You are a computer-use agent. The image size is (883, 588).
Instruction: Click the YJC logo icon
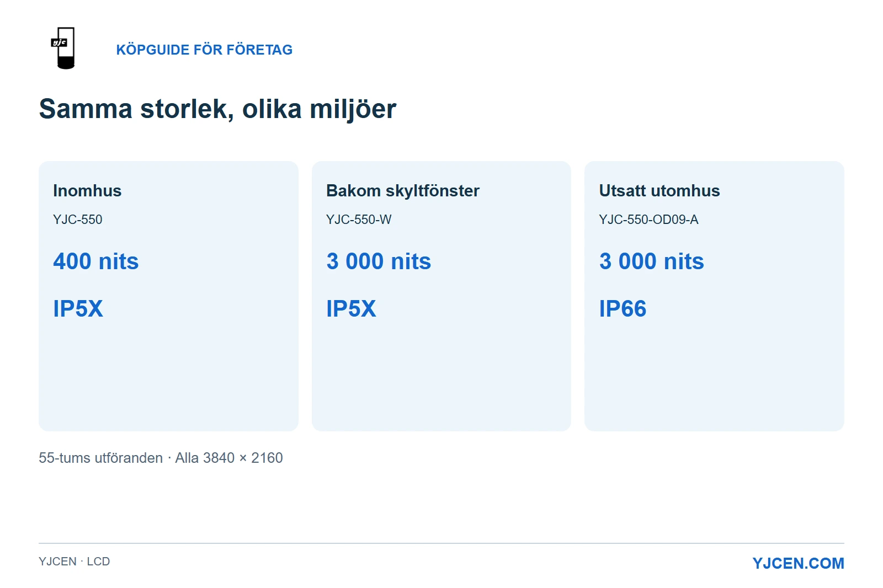coord(63,49)
